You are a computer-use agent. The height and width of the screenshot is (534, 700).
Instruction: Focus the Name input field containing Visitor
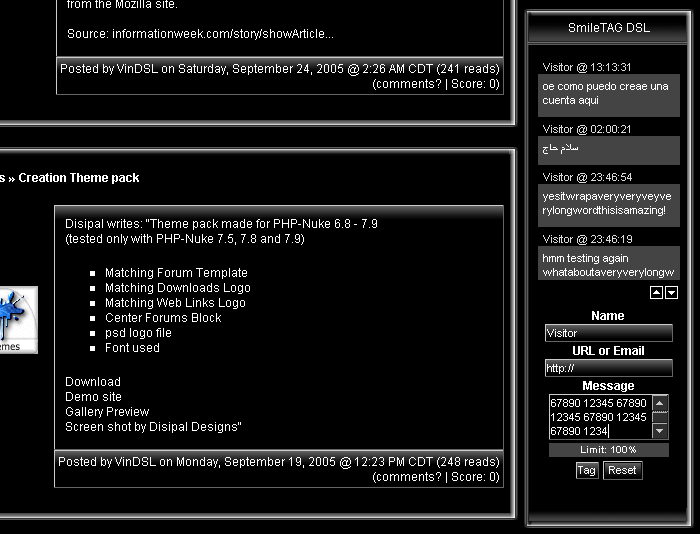608,333
